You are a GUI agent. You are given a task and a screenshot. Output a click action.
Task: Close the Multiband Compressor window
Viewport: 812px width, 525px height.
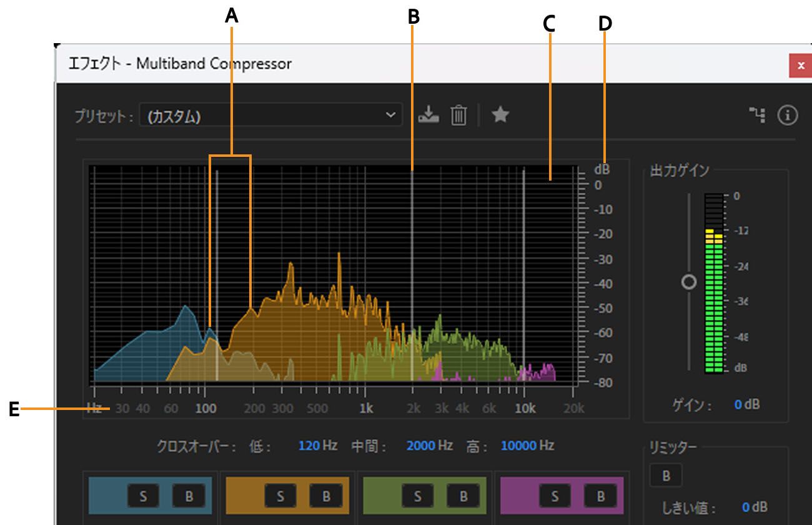pyautogui.click(x=801, y=65)
